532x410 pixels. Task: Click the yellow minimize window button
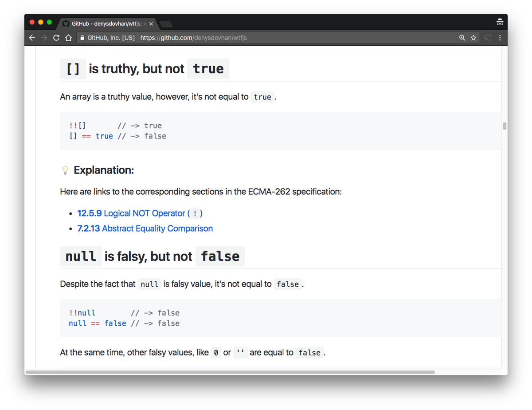tap(41, 22)
